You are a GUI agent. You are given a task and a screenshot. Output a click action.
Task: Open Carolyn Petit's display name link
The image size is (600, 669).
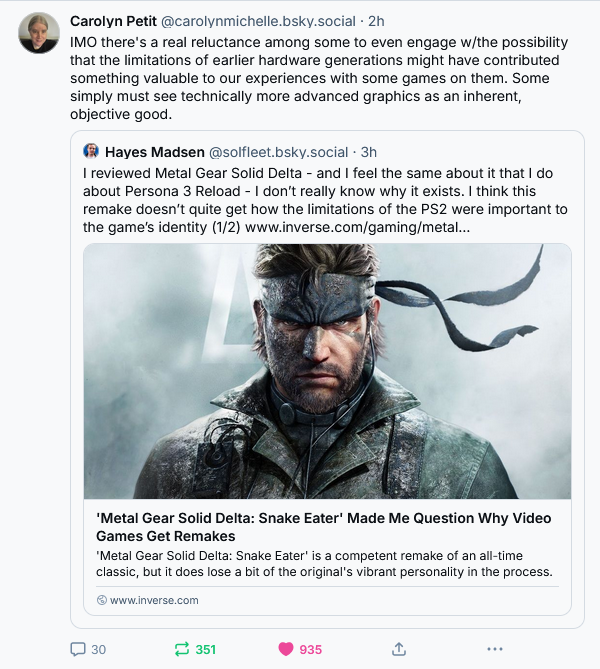pyautogui.click(x=112, y=21)
